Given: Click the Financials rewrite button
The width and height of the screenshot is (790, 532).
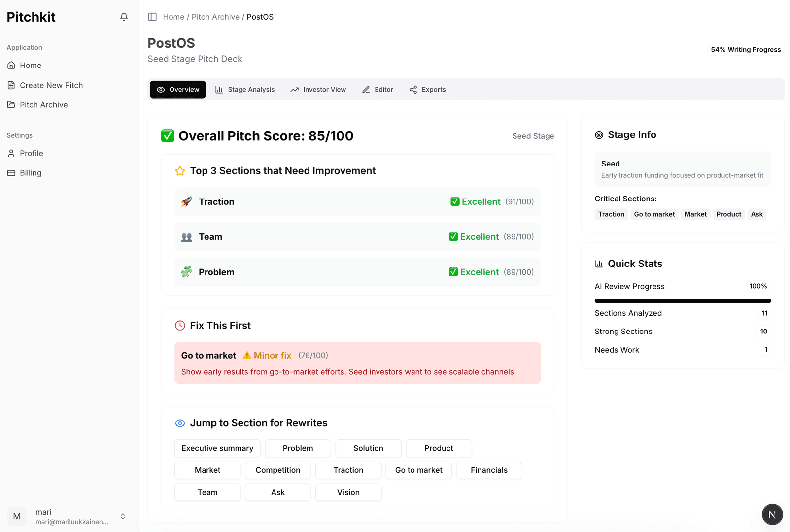Looking at the screenshot, I should pyautogui.click(x=488, y=470).
